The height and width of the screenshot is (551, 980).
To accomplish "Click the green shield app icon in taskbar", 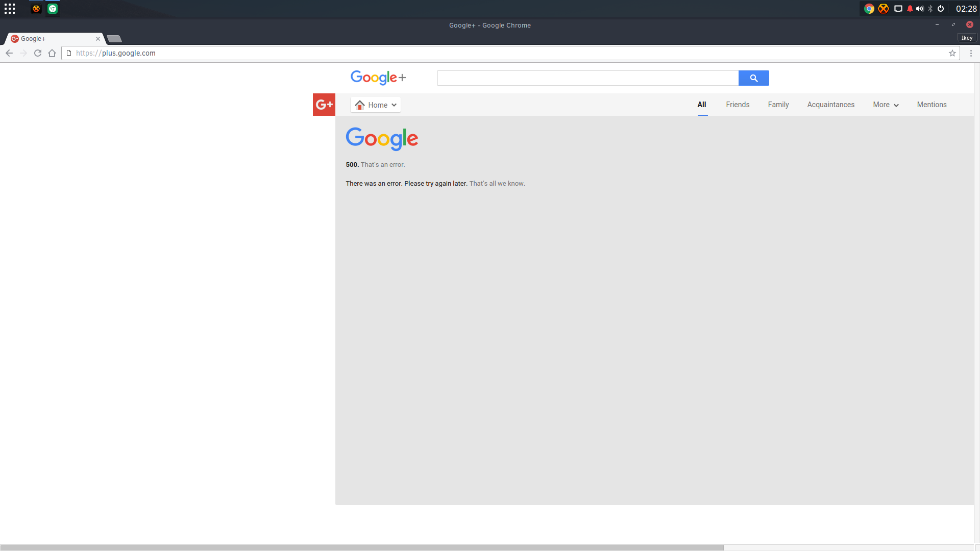I will (x=53, y=9).
